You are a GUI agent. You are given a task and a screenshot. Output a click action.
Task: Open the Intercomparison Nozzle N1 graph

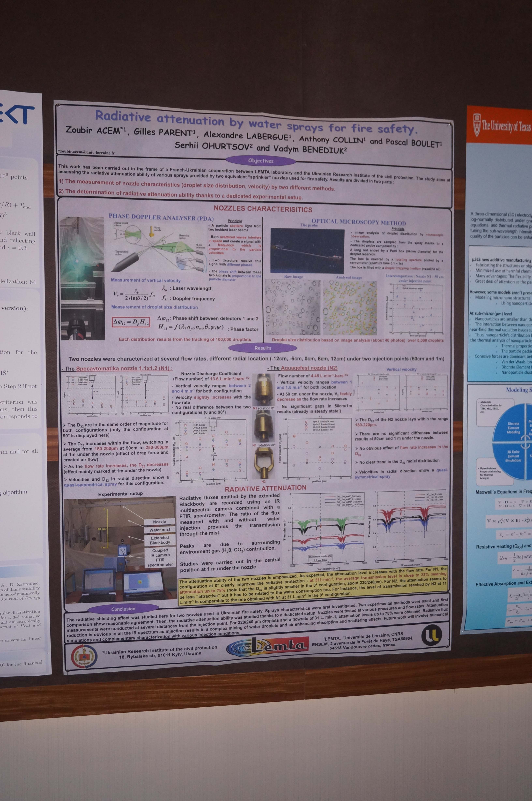pos(415,309)
